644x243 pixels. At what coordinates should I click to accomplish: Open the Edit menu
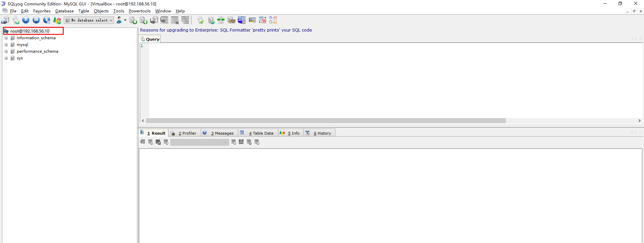coord(25,11)
